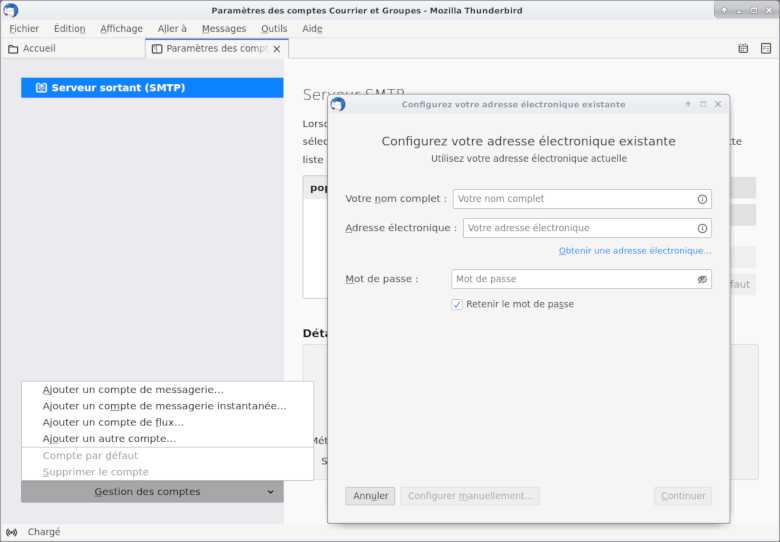Click the Continuer button
This screenshot has width=780, height=542.
coord(682,496)
